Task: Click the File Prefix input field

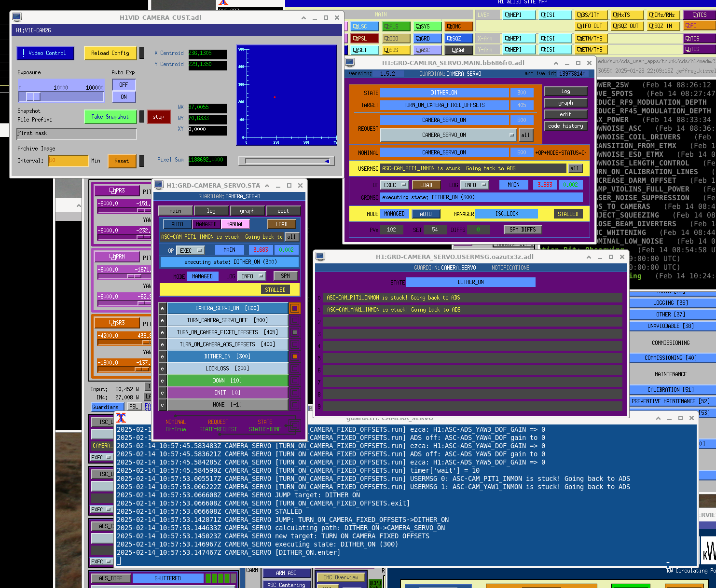Action: click(x=77, y=134)
